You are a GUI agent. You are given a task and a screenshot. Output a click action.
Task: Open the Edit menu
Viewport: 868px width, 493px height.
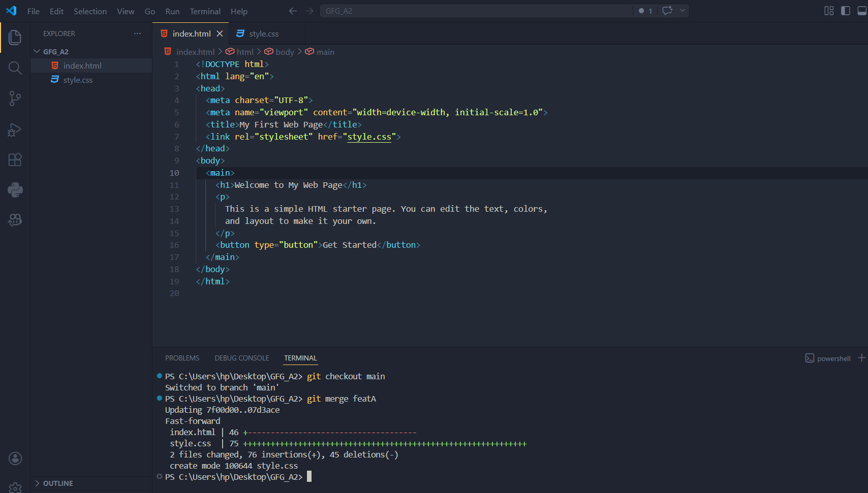(x=56, y=11)
